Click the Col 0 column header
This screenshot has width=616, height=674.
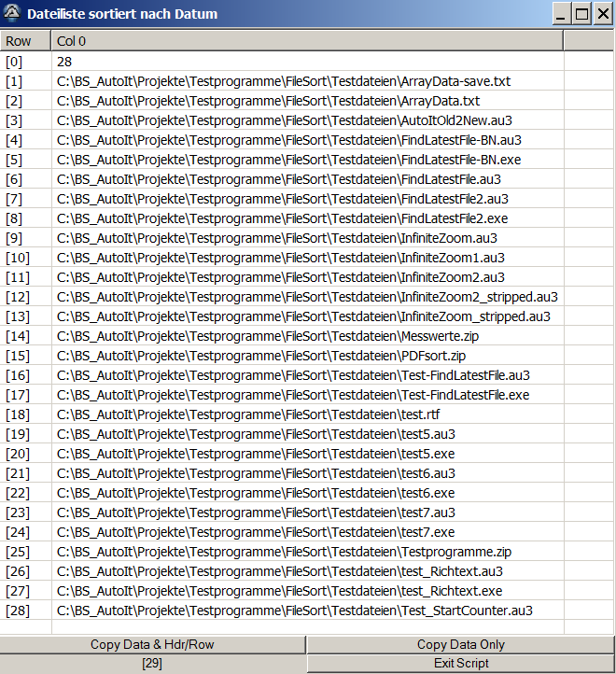pos(307,41)
